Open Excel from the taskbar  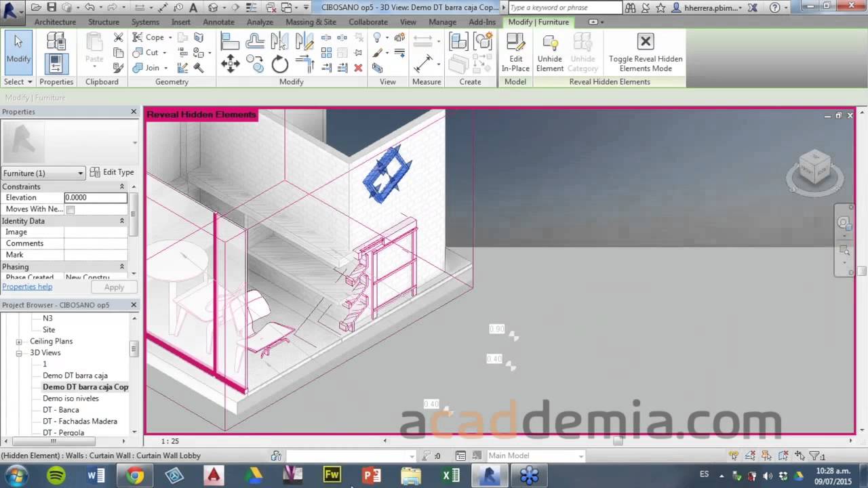pos(451,476)
